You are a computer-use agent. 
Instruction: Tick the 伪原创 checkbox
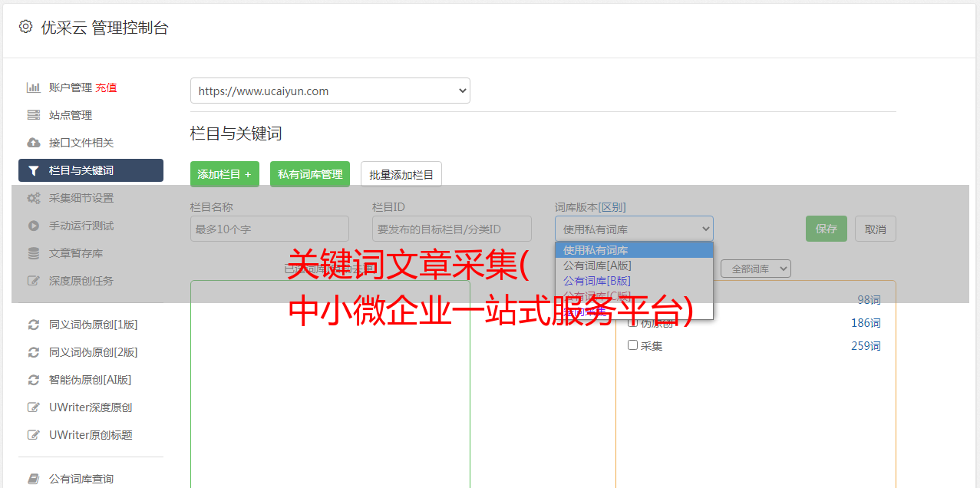point(633,323)
